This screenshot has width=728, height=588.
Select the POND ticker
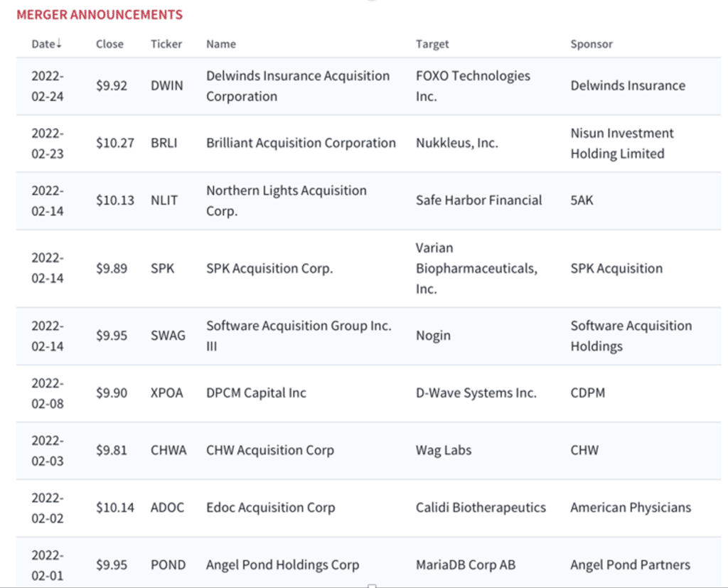(168, 565)
